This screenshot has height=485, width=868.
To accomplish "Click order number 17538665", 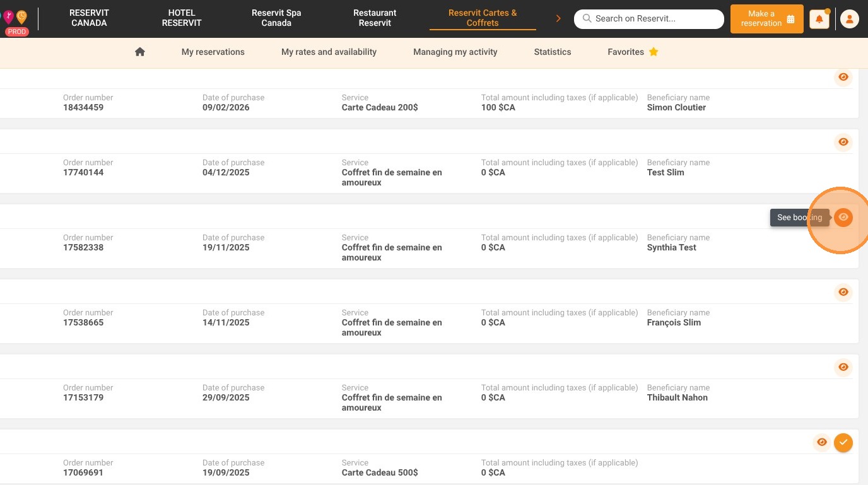I will tap(83, 322).
